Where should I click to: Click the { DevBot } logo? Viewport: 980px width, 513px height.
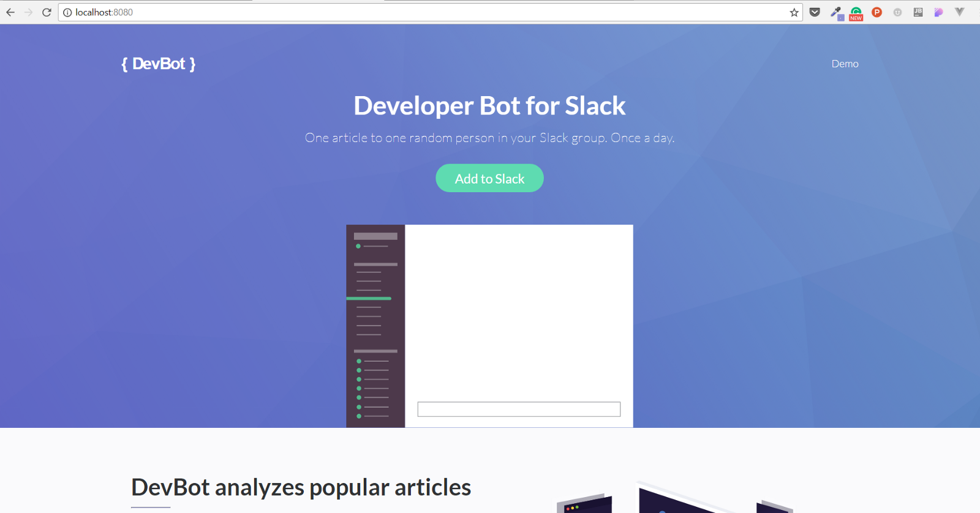(x=159, y=64)
